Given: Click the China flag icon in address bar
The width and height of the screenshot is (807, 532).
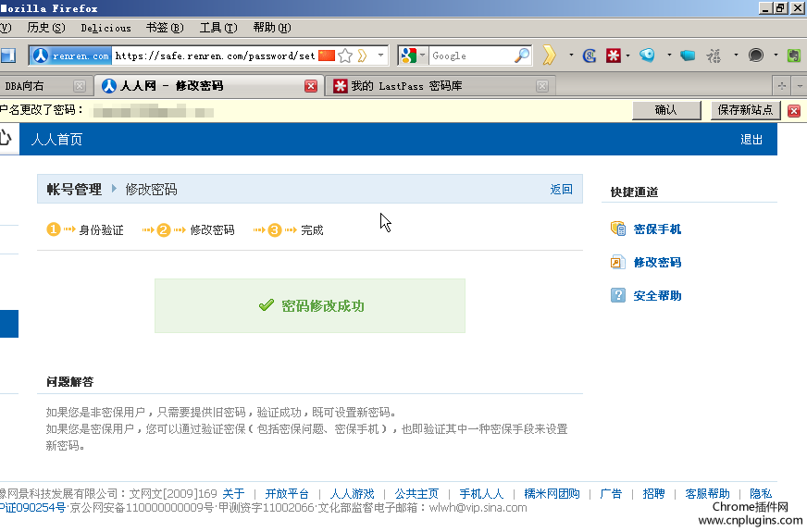Looking at the screenshot, I should (327, 56).
